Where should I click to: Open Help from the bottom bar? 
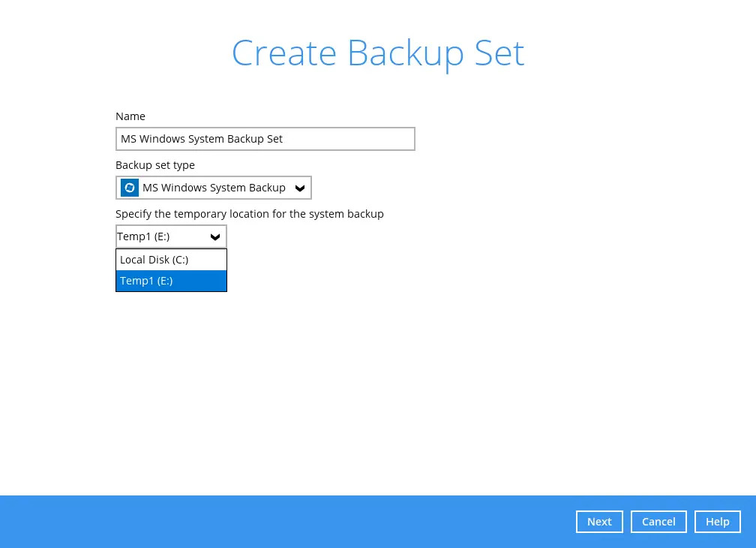pyautogui.click(x=717, y=522)
